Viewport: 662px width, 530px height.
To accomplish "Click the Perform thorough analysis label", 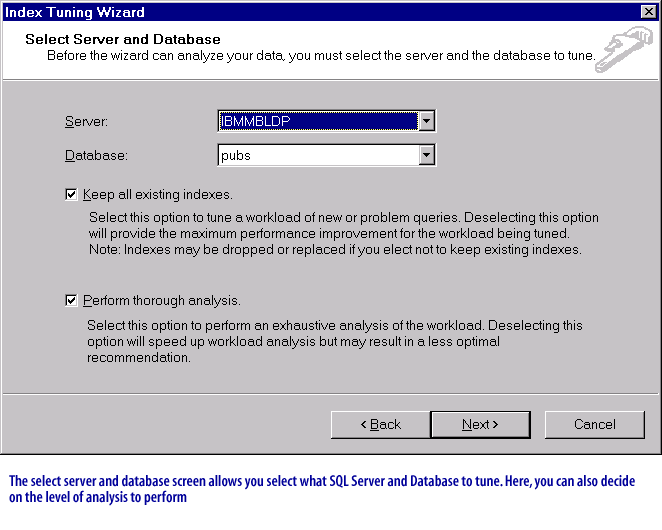I will (162, 301).
